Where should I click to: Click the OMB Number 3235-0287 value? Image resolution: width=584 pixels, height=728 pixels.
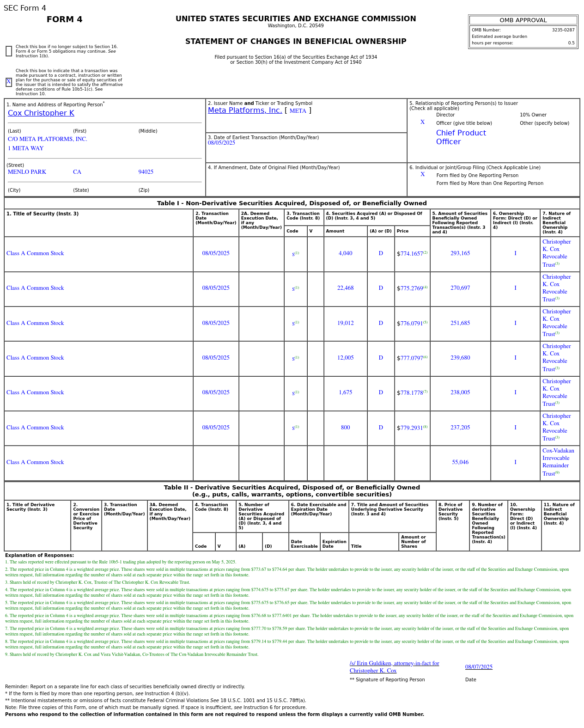pyautogui.click(x=563, y=30)
